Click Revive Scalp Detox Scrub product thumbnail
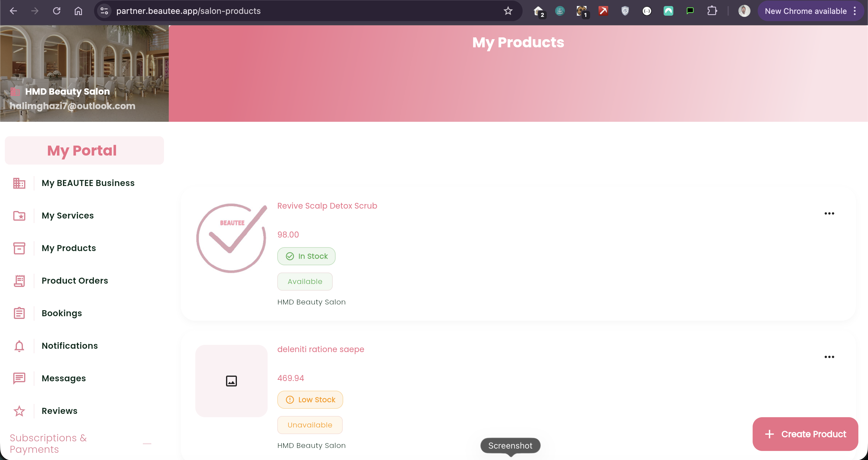This screenshot has height=460, width=868. pyautogui.click(x=231, y=238)
